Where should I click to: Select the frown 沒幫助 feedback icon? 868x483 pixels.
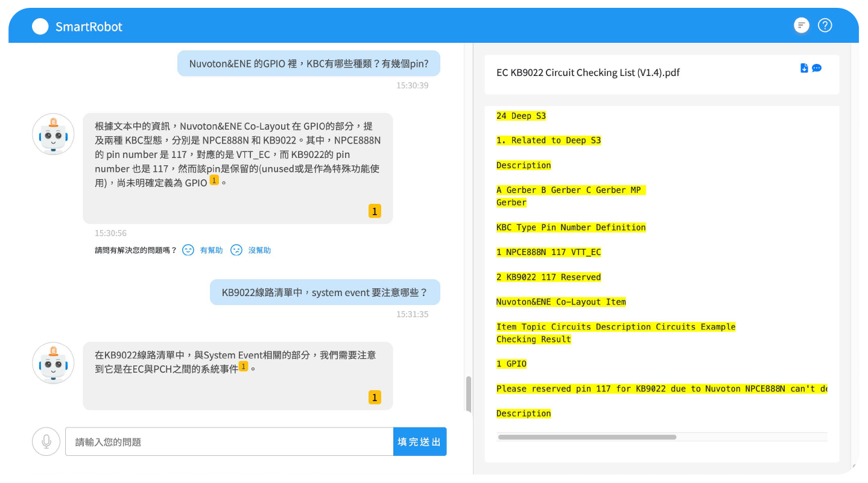(x=236, y=250)
